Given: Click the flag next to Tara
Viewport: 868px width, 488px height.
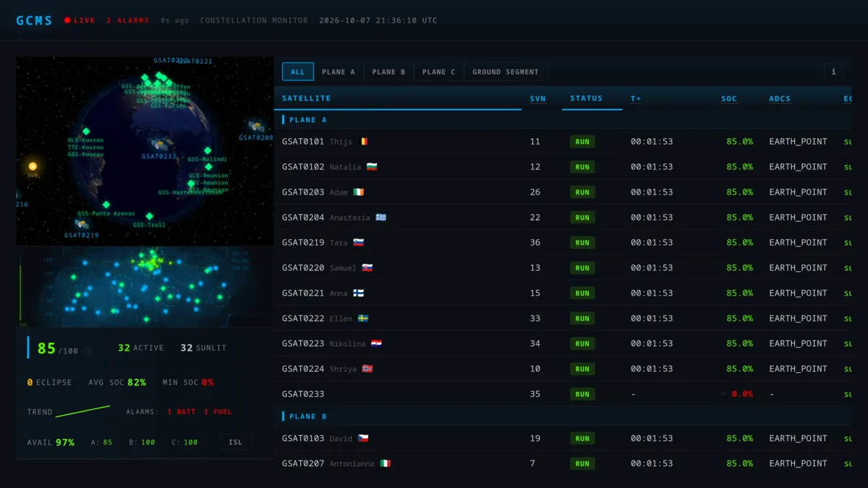Looking at the screenshot, I should 359,243.
